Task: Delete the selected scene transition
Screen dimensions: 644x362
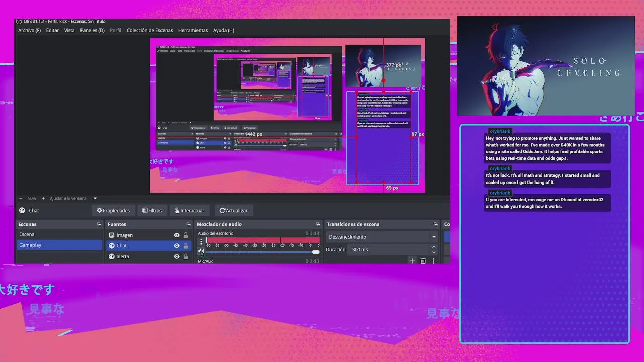Action: 423,261
